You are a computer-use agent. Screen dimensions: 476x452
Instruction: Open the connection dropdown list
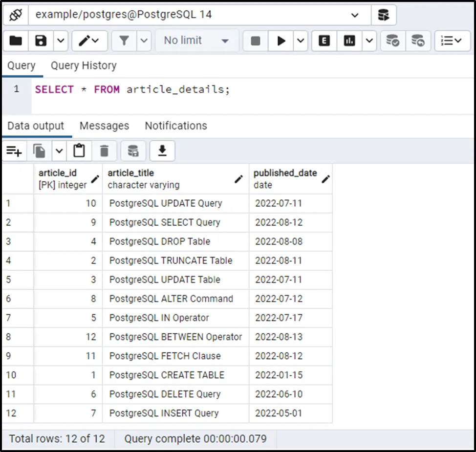(355, 15)
